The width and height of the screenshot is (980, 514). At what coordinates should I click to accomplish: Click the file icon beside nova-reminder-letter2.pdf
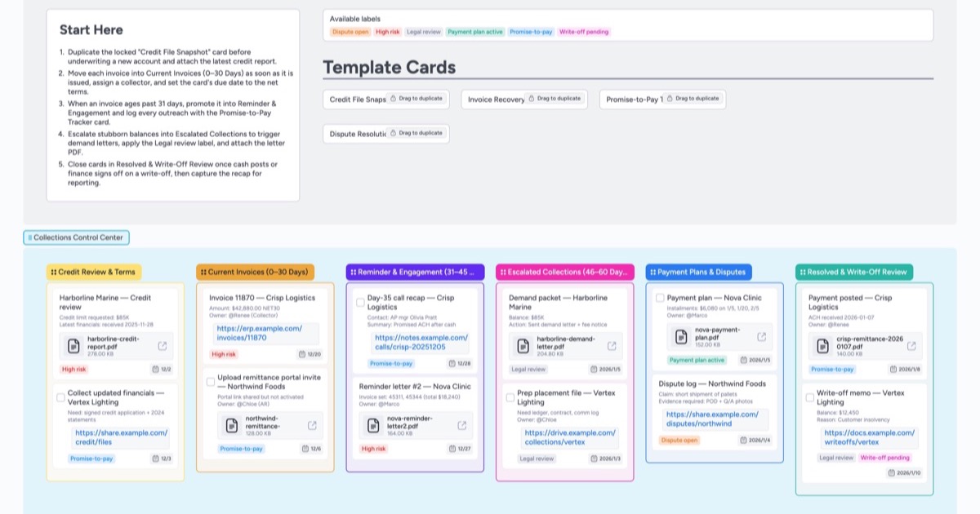tap(373, 425)
